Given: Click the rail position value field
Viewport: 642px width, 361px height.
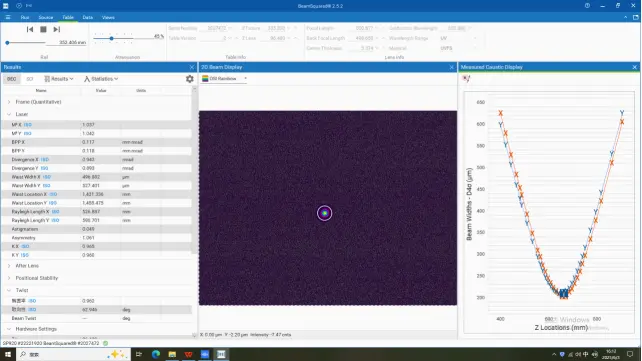Looking at the screenshot, I should 67,42.
